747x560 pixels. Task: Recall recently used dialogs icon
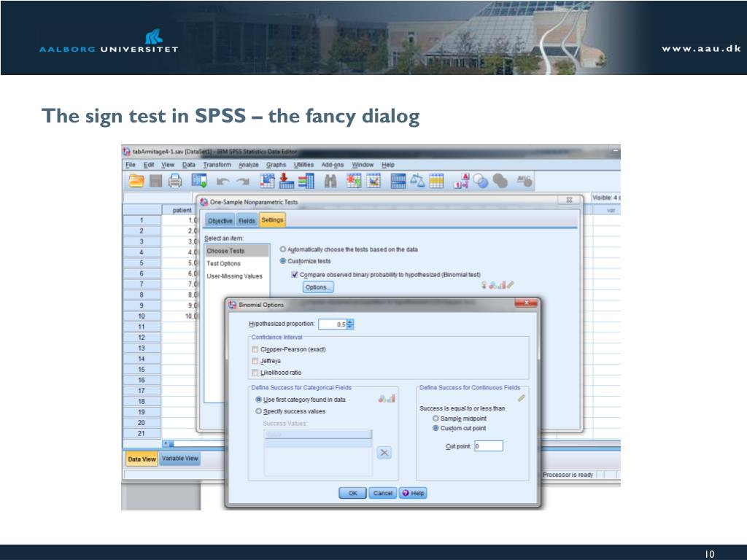click(x=199, y=181)
